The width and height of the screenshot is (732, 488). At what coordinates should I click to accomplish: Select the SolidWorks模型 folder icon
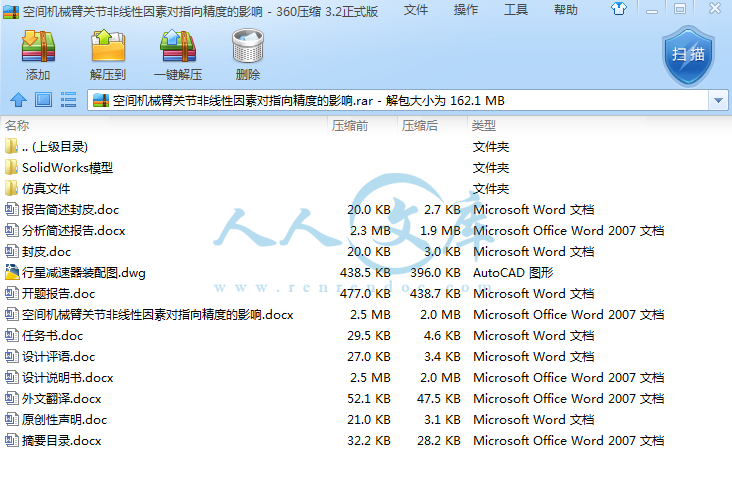click(12, 167)
